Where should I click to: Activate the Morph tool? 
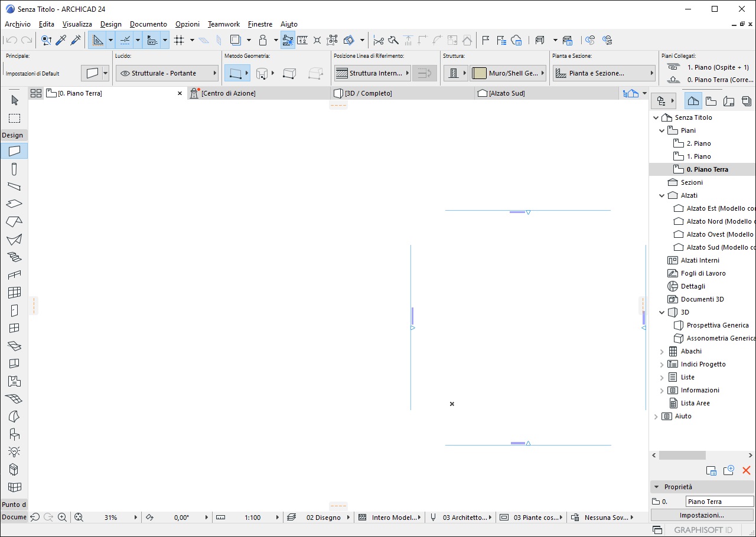14,417
